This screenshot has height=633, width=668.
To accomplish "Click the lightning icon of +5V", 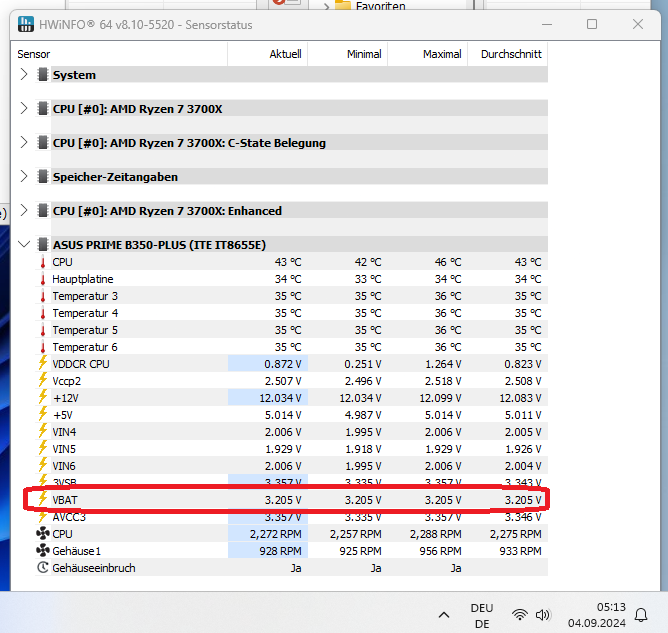I will (43, 414).
